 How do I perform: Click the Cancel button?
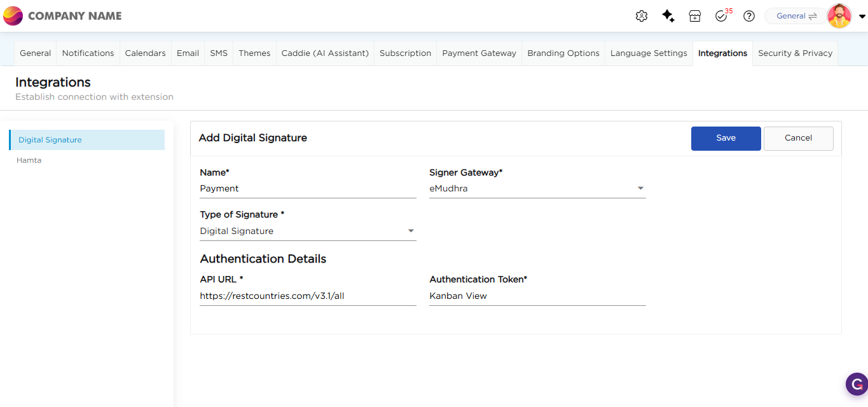click(798, 138)
